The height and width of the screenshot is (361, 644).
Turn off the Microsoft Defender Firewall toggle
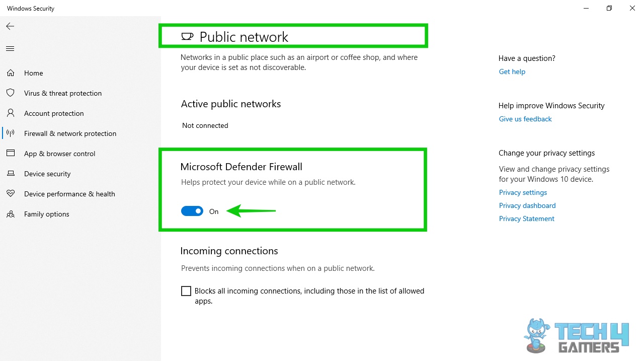pyautogui.click(x=192, y=211)
